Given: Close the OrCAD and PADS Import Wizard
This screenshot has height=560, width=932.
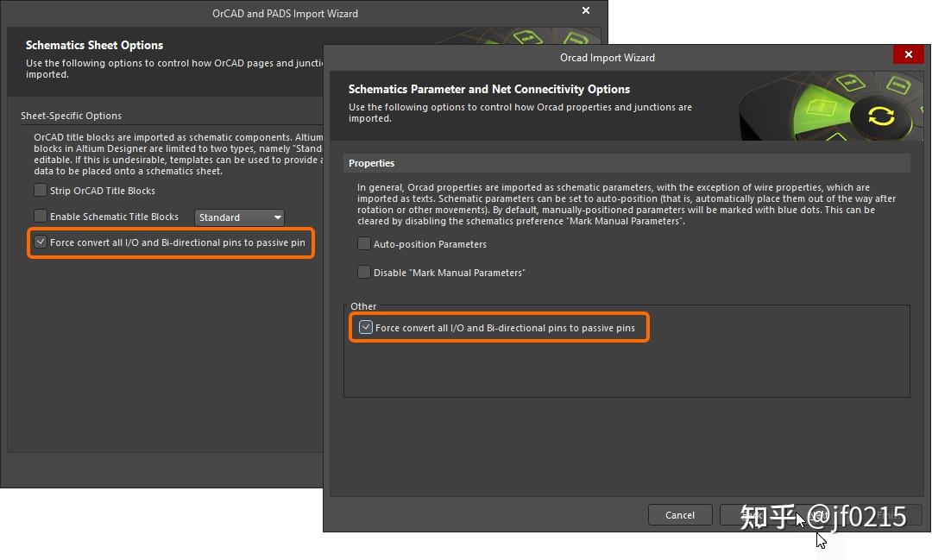Looking at the screenshot, I should point(585,10).
